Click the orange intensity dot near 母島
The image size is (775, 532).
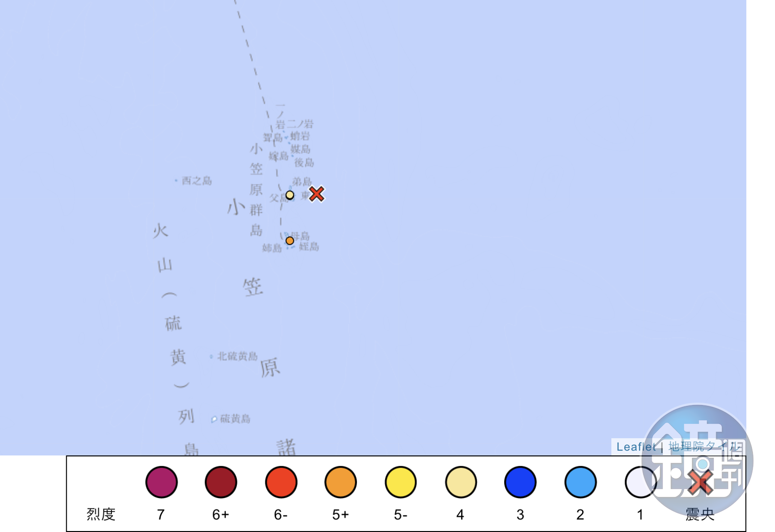[x=290, y=241]
